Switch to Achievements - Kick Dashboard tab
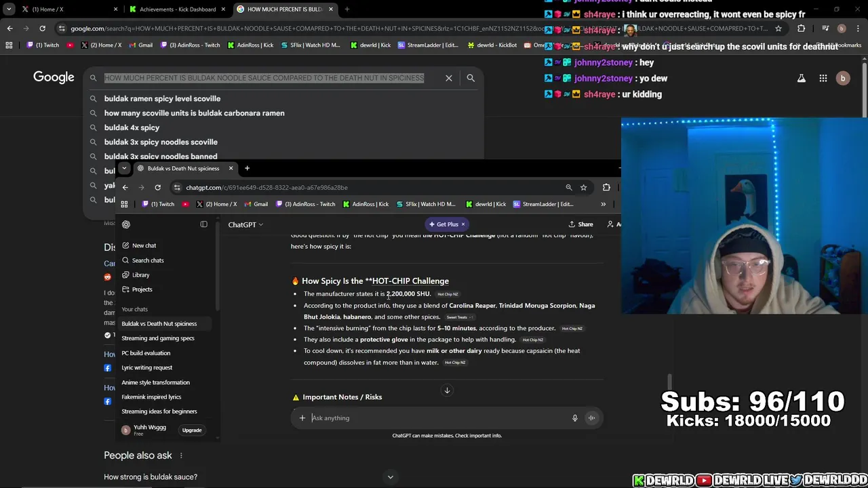 tap(178, 9)
